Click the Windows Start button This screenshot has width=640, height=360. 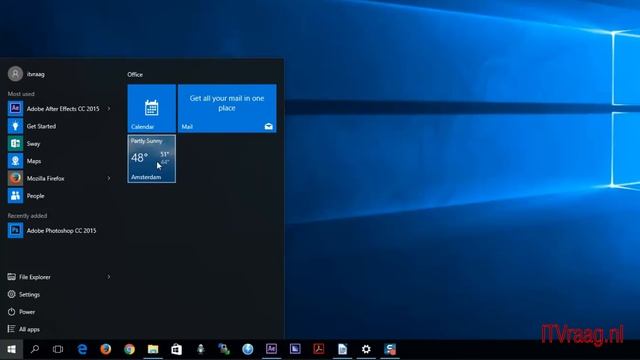coord(11,349)
